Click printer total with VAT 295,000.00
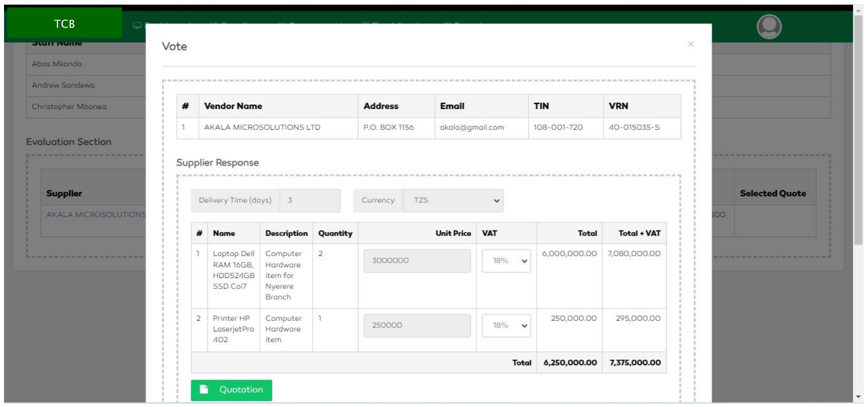 [x=638, y=318]
